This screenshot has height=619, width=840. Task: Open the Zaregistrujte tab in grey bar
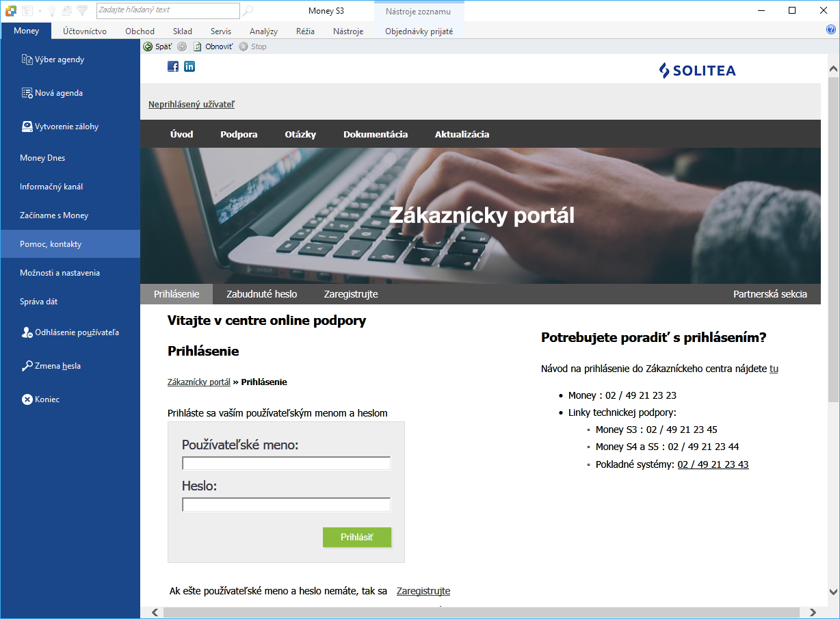click(x=351, y=294)
